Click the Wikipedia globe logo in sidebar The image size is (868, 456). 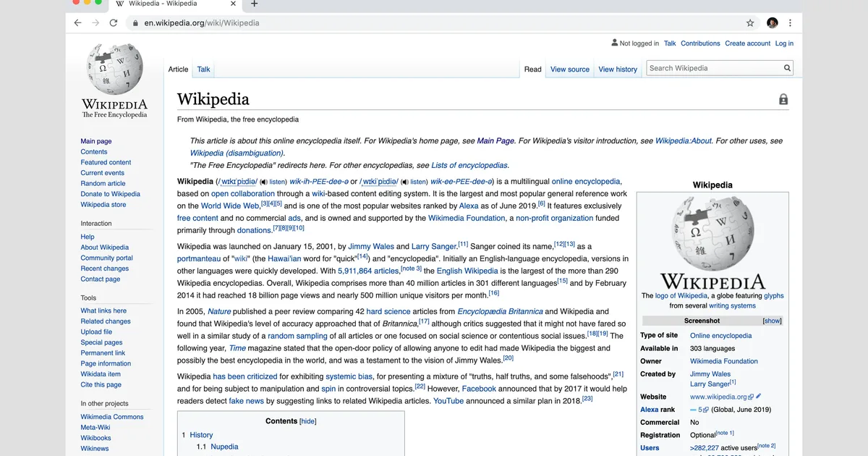pyautogui.click(x=114, y=69)
